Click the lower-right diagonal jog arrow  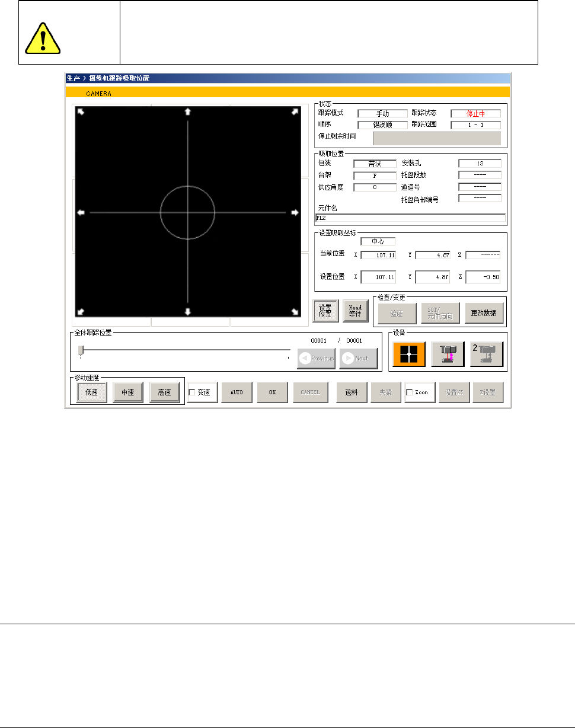tap(295, 311)
